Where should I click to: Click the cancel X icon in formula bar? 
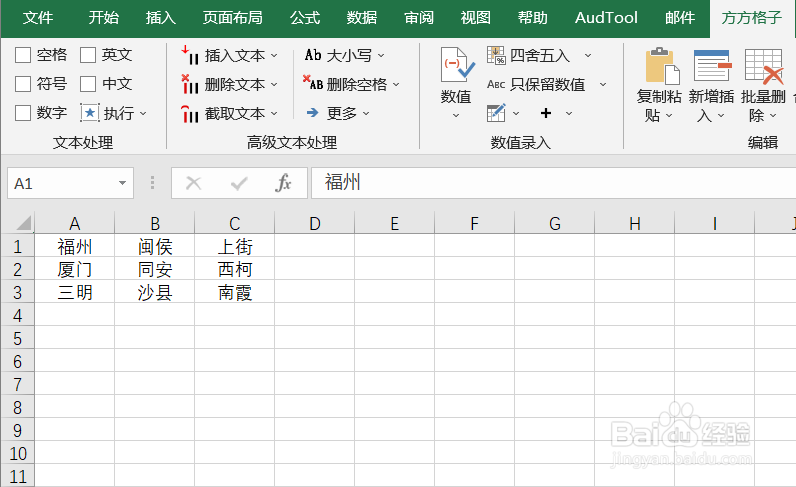point(193,183)
